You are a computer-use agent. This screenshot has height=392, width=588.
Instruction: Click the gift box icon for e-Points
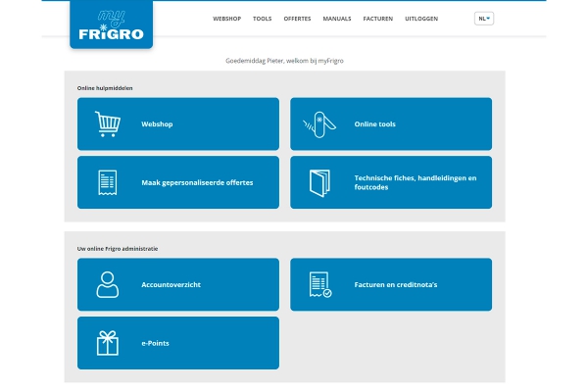coord(108,343)
